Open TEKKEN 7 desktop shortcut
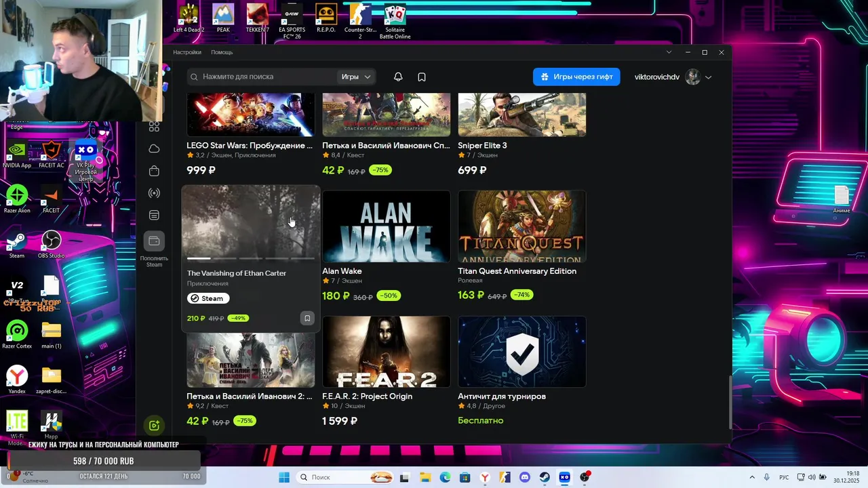 tap(257, 19)
